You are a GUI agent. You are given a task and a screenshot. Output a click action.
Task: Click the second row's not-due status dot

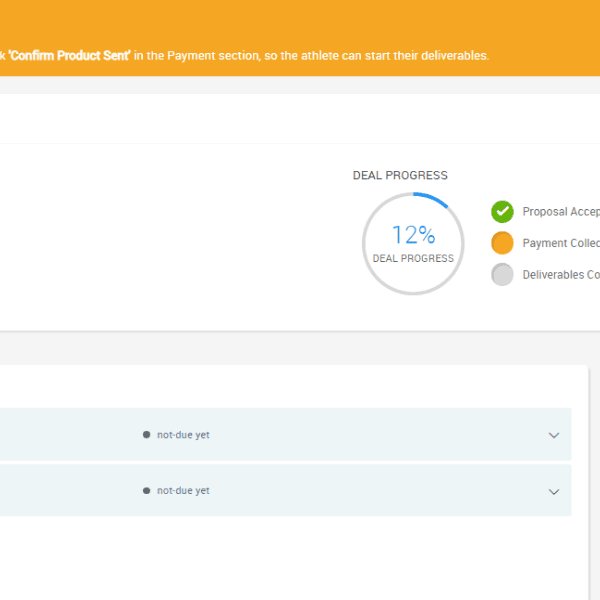click(146, 491)
